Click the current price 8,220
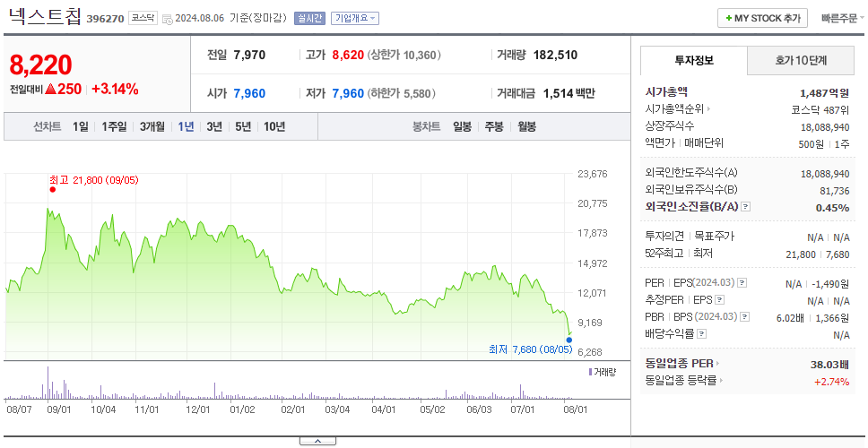 pyautogui.click(x=40, y=65)
